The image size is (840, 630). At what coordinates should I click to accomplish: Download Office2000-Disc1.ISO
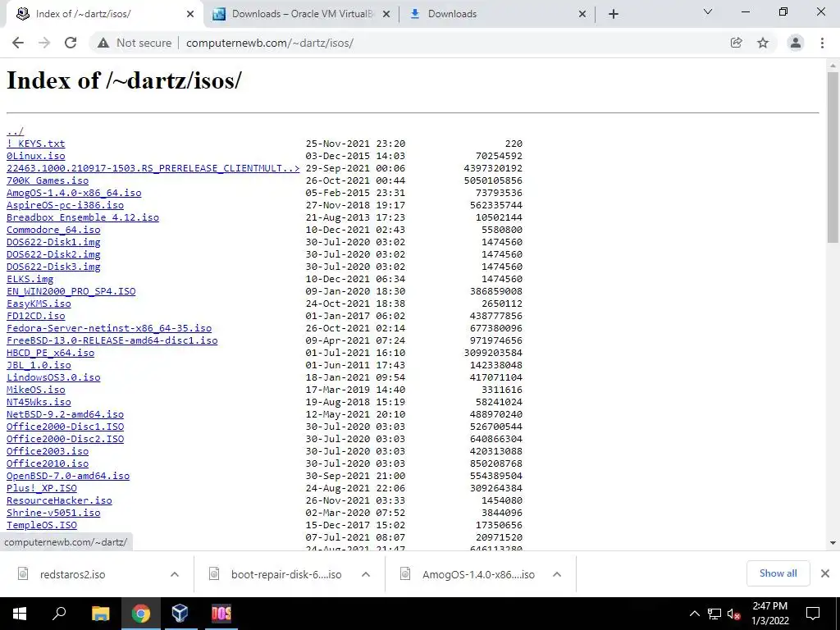point(65,427)
